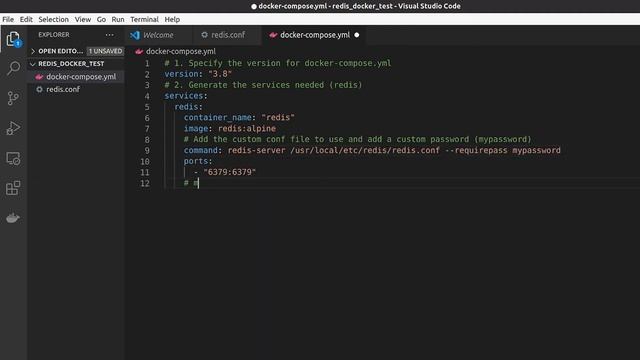Select the docker-compose.yml editor tab
The image size is (640, 360).
point(314,35)
